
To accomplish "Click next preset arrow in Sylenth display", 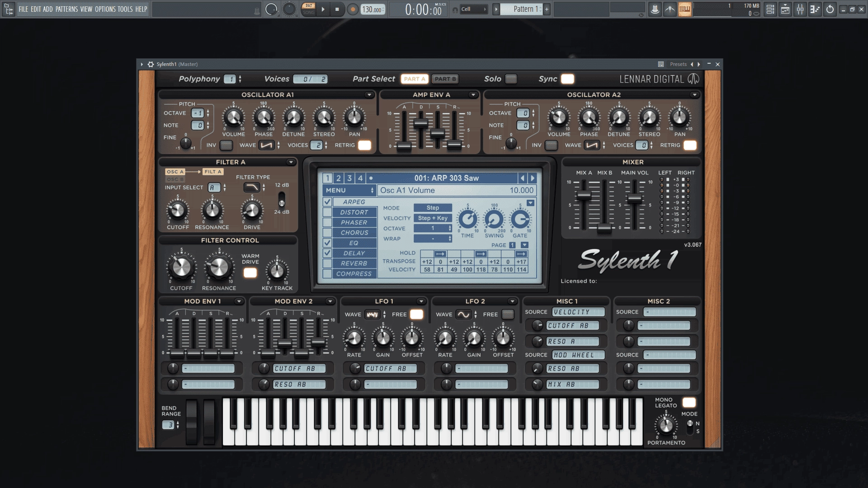I will pyautogui.click(x=532, y=178).
